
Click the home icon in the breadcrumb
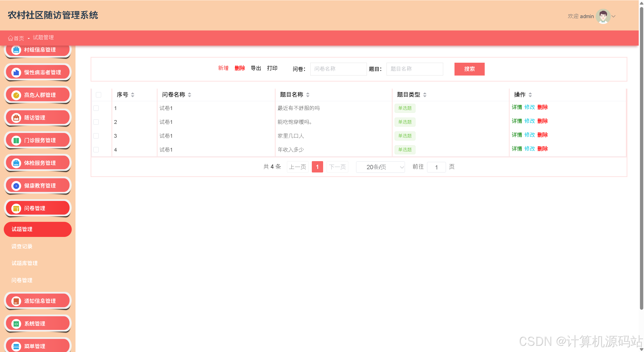click(10, 38)
